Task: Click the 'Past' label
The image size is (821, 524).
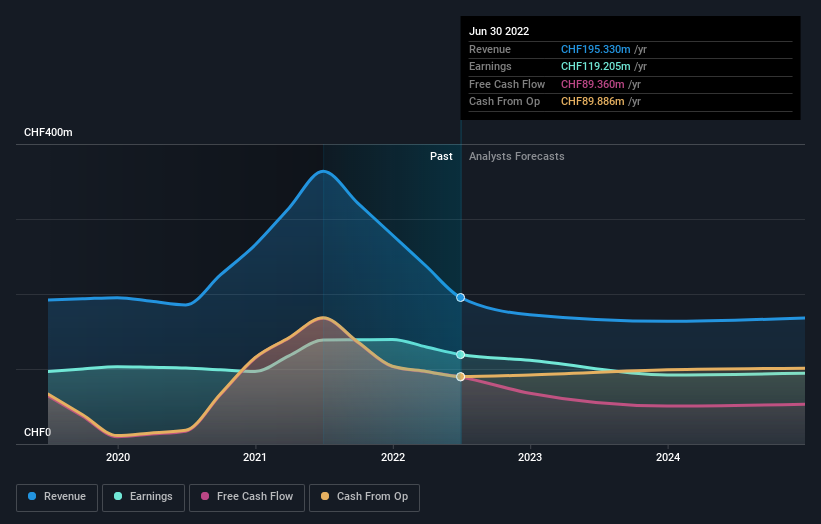Action: click(441, 156)
